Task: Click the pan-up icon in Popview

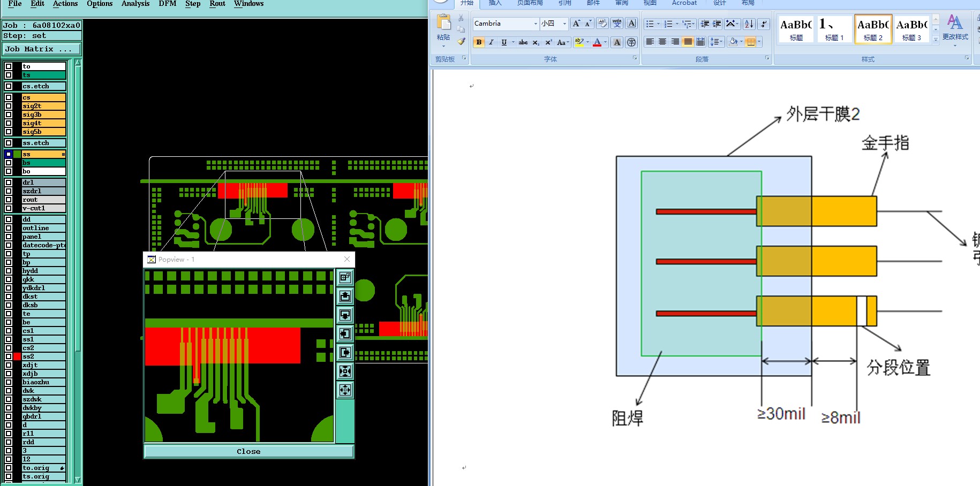Action: [345, 296]
